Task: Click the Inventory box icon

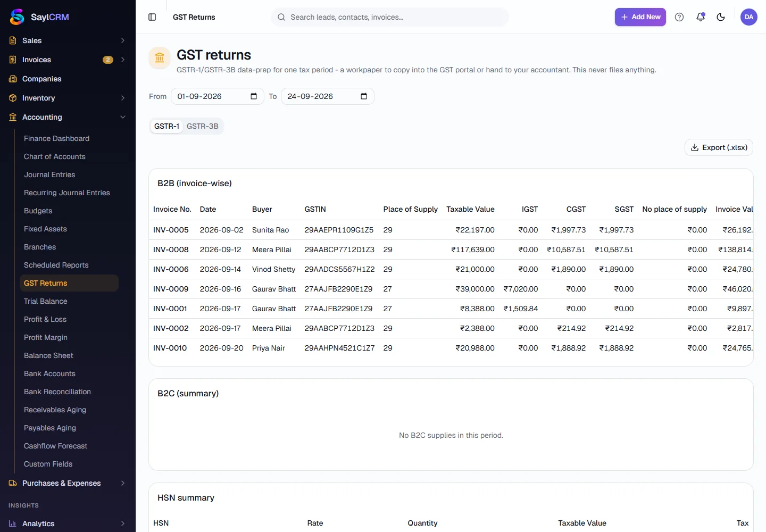Action: [x=13, y=98]
